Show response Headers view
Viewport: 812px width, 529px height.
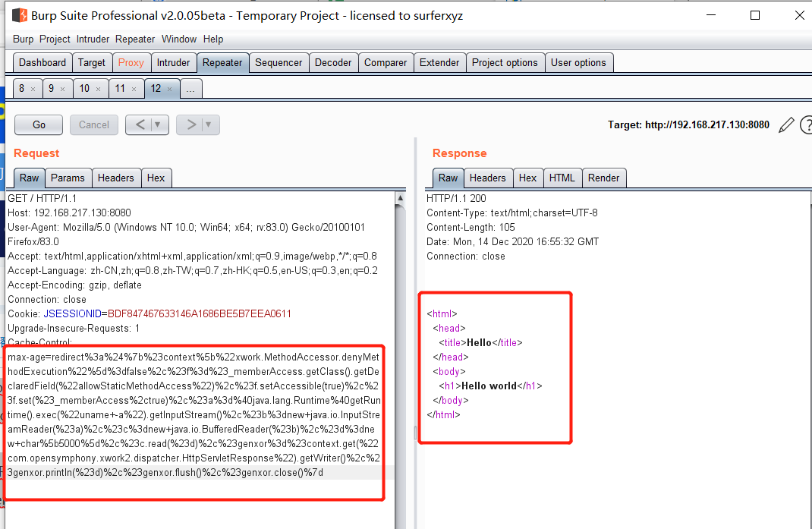click(x=488, y=178)
